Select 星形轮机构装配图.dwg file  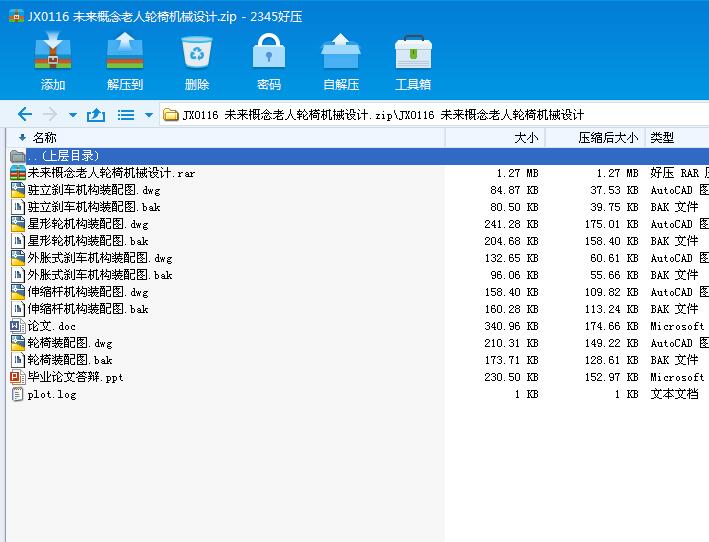coord(88,224)
